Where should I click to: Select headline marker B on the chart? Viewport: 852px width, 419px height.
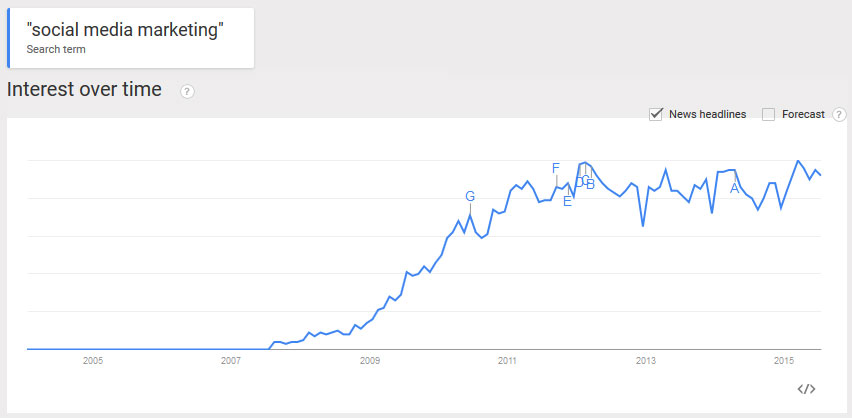591,185
